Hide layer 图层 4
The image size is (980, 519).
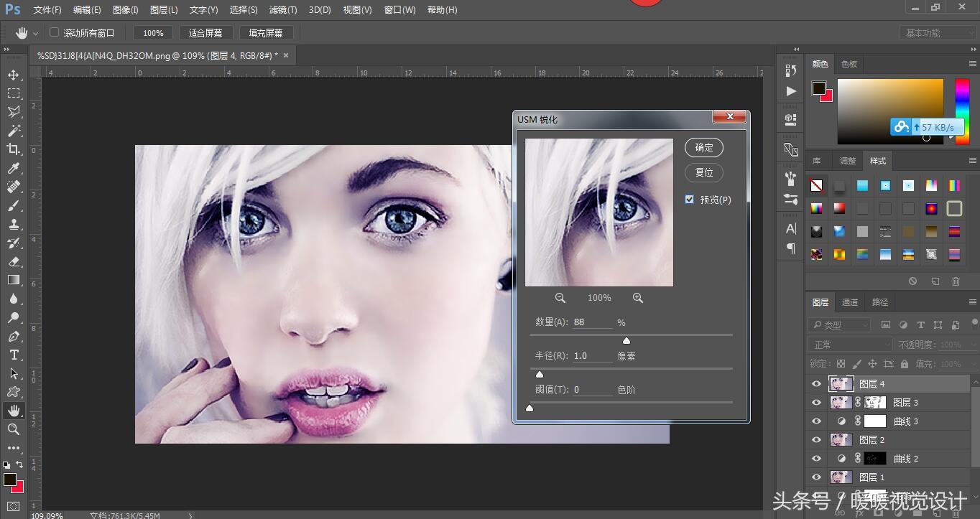pyautogui.click(x=816, y=384)
